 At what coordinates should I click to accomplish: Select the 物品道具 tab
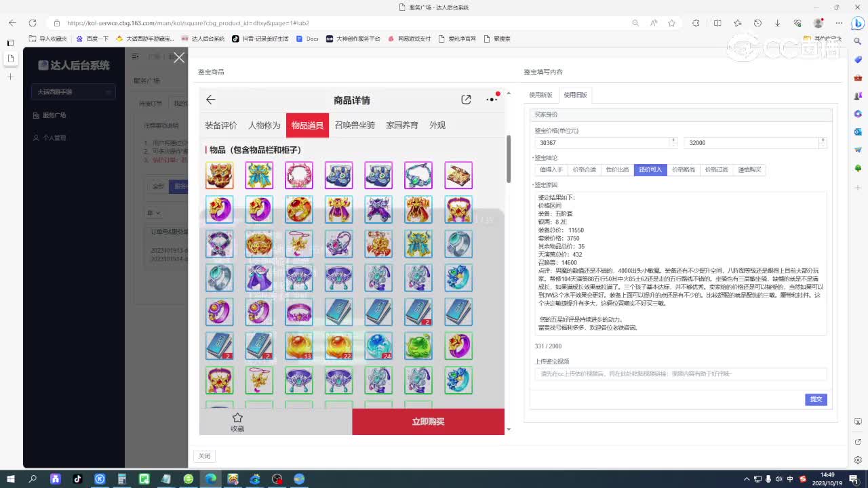(x=307, y=125)
